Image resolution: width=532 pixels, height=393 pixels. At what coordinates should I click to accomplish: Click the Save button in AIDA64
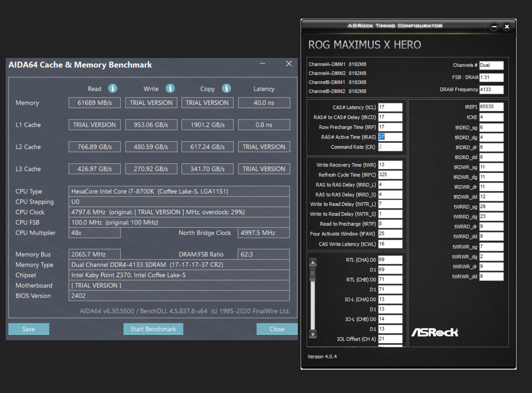(29, 329)
